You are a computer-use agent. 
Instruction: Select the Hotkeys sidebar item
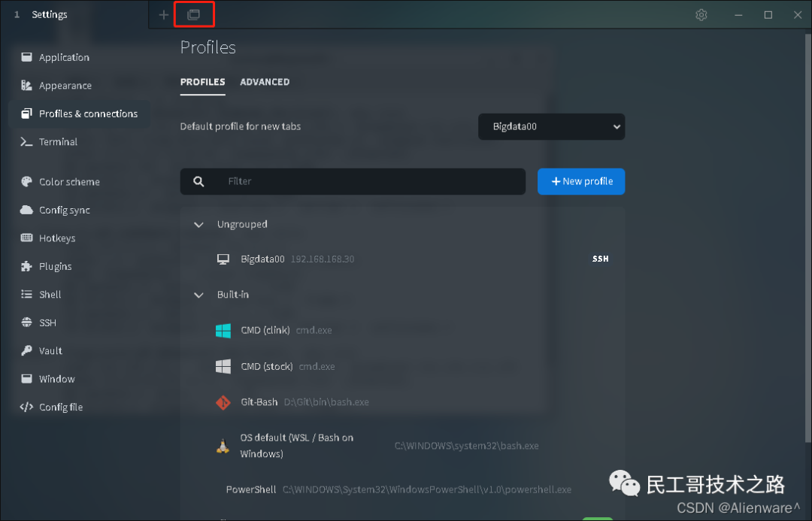[x=56, y=238]
